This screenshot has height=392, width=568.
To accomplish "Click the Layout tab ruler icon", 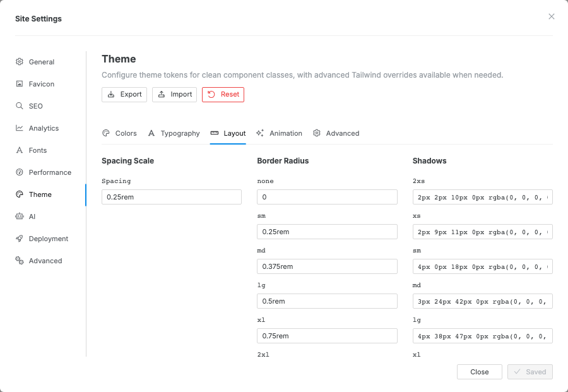I will [215, 133].
